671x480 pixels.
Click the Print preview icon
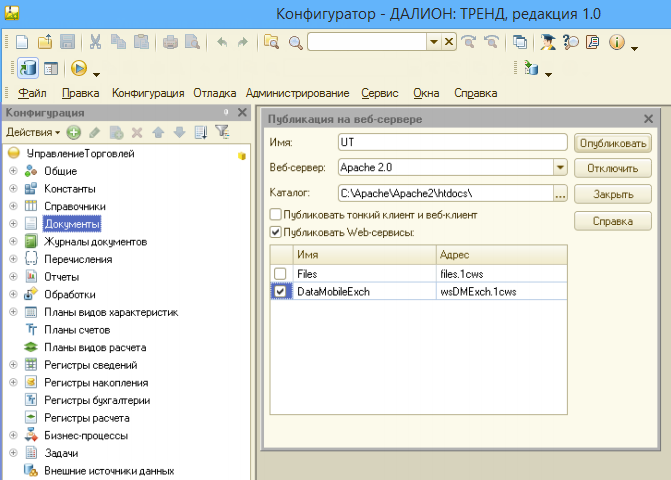192,42
